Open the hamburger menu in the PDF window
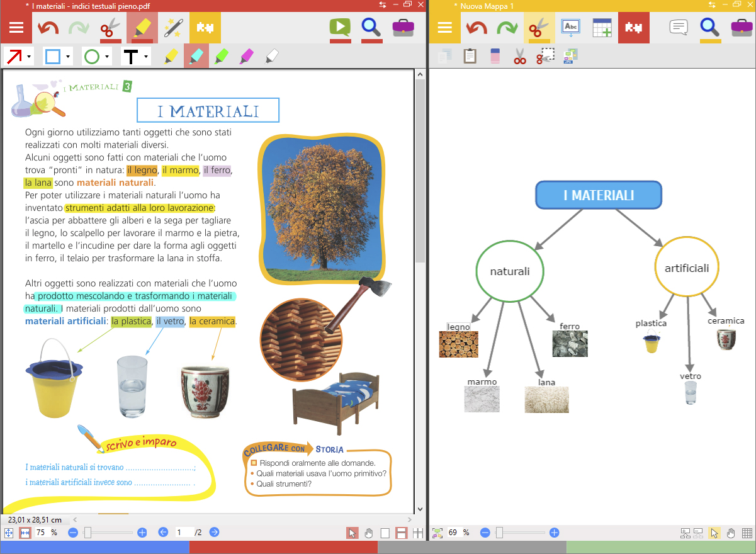Viewport: 756px width, 554px height. pyautogui.click(x=16, y=28)
